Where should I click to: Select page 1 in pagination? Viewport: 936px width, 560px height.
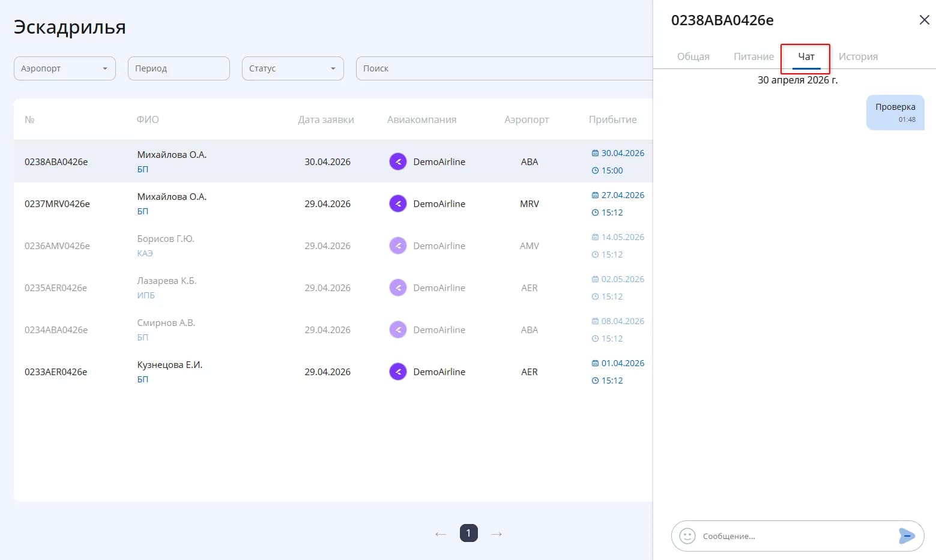pos(469,533)
